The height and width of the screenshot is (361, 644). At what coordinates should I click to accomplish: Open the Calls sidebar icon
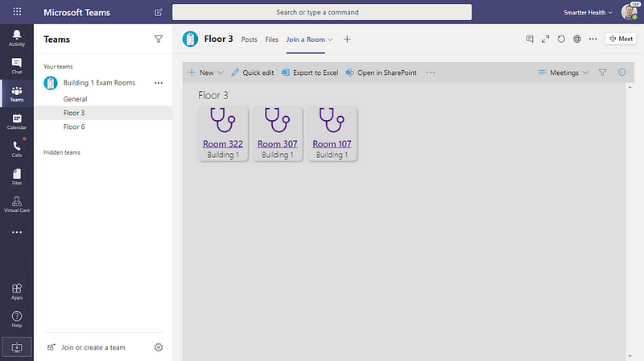[x=17, y=149]
